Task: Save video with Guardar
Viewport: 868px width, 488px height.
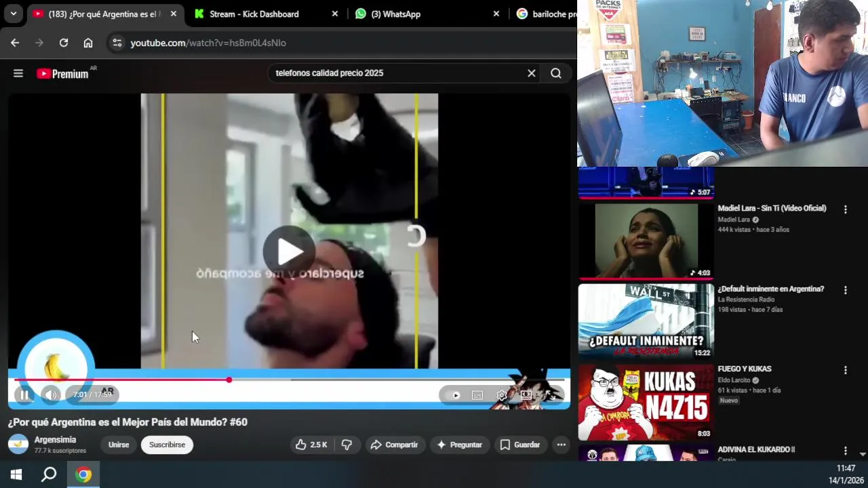Action: point(520,445)
